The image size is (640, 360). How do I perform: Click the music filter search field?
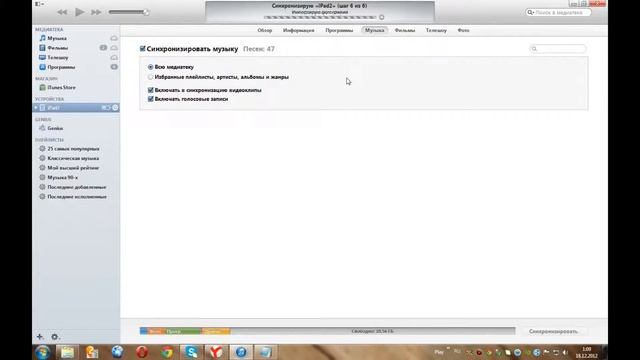[x=558, y=49]
